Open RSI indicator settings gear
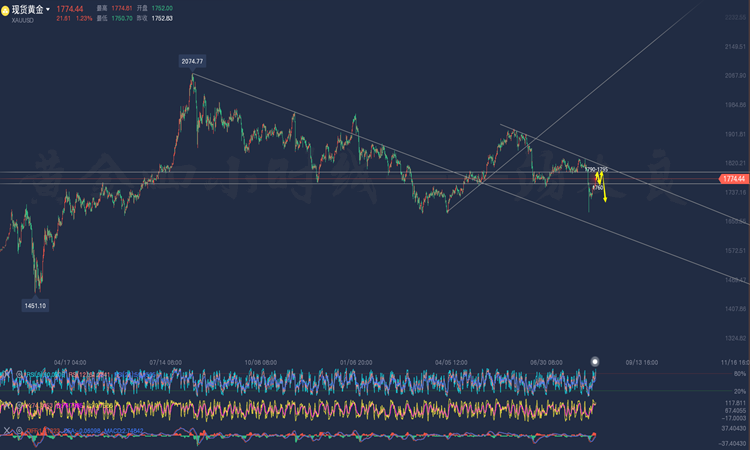The height and width of the screenshot is (450, 750). 19,374
